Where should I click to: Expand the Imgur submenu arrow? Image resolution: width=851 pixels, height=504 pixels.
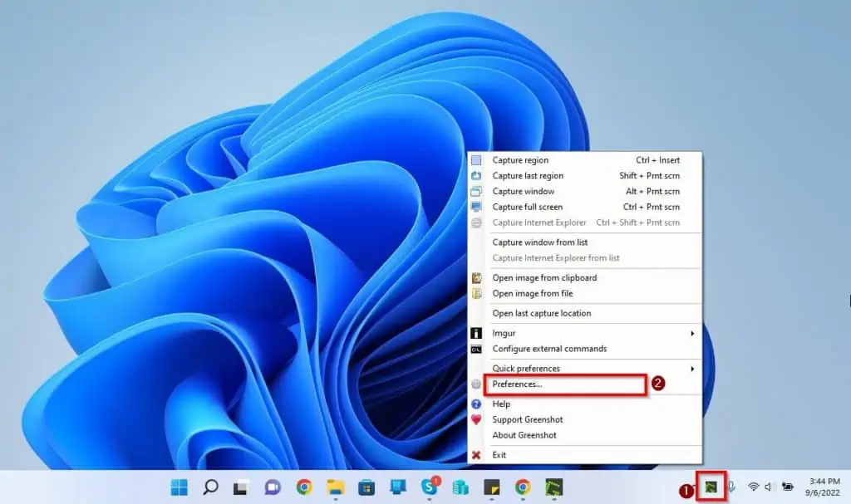click(692, 334)
